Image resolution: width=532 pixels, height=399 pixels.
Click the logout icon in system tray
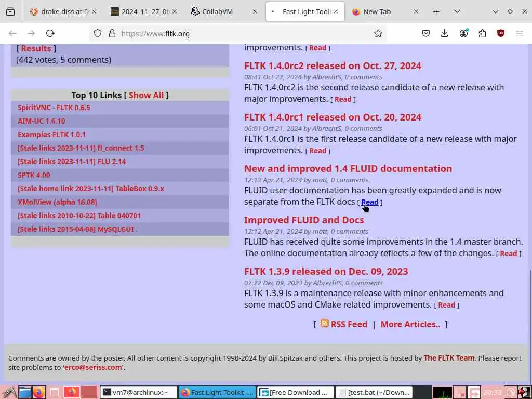(x=524, y=393)
